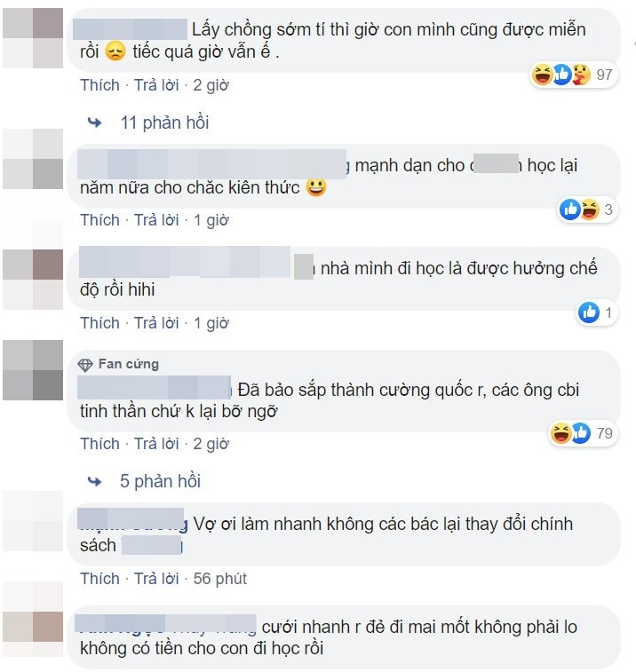Like the Lấy chồng sớm comment
Image resolution: width=636 pixels, height=672 pixels.
coord(99,85)
